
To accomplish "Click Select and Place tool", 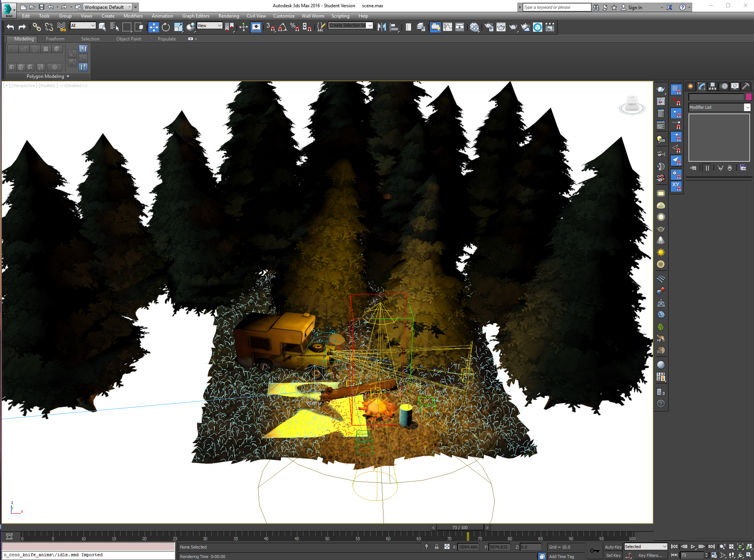I will coord(191,27).
